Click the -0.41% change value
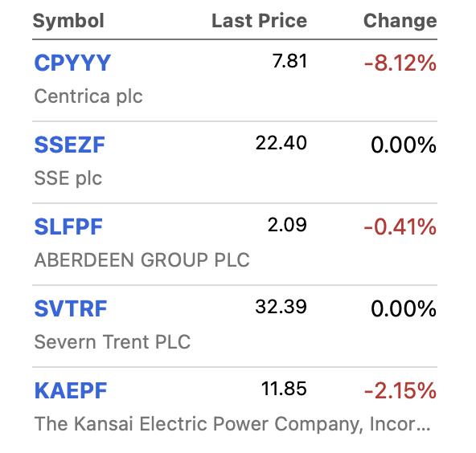 tap(400, 226)
